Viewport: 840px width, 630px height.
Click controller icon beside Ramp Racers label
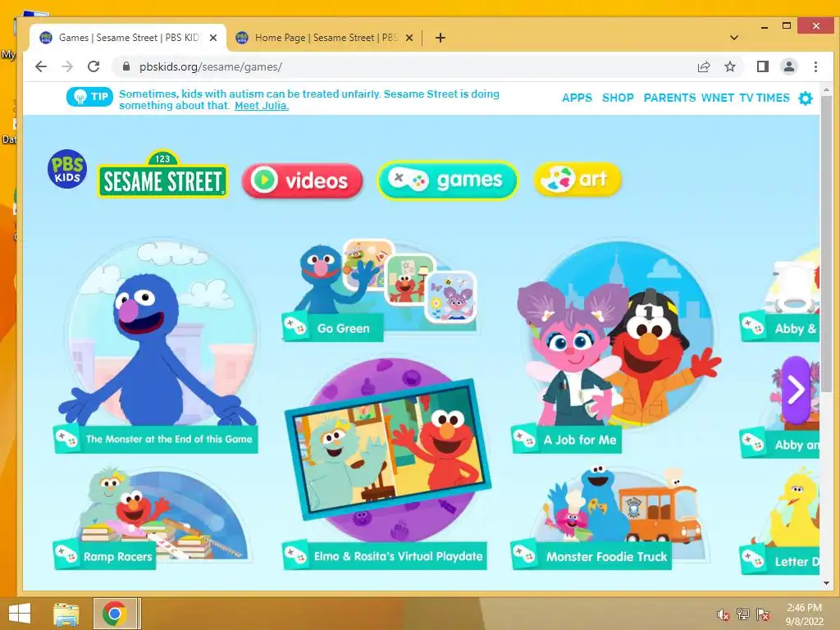[x=66, y=554]
